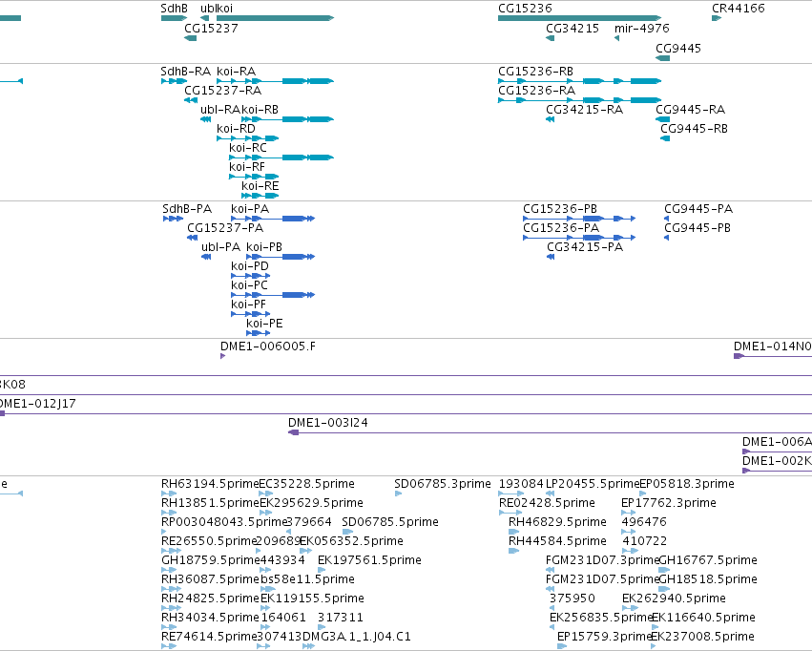Screen dimensions: 812x651
Task: Select the EK237008.5prime EST
Action: [653, 646]
